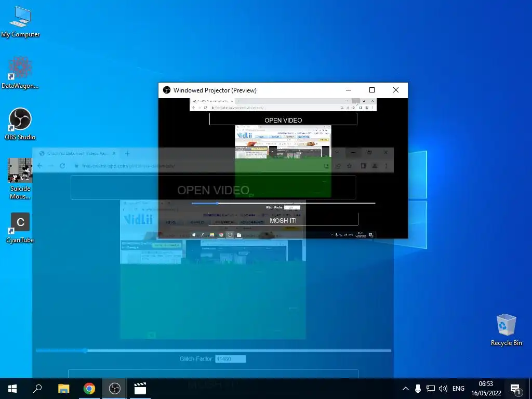Image resolution: width=532 pixels, height=399 pixels.
Task: Click the faded Glitch Factor slider in Chrome
Action: click(214, 351)
